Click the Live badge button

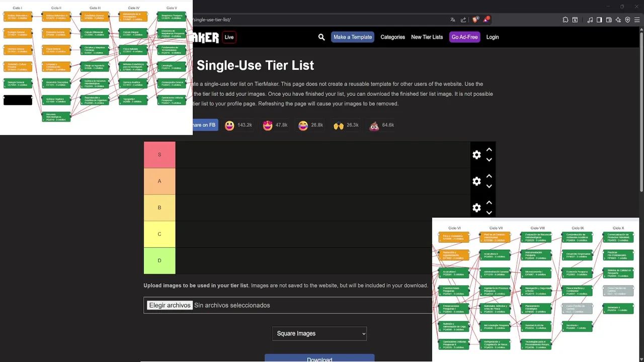pyautogui.click(x=229, y=37)
